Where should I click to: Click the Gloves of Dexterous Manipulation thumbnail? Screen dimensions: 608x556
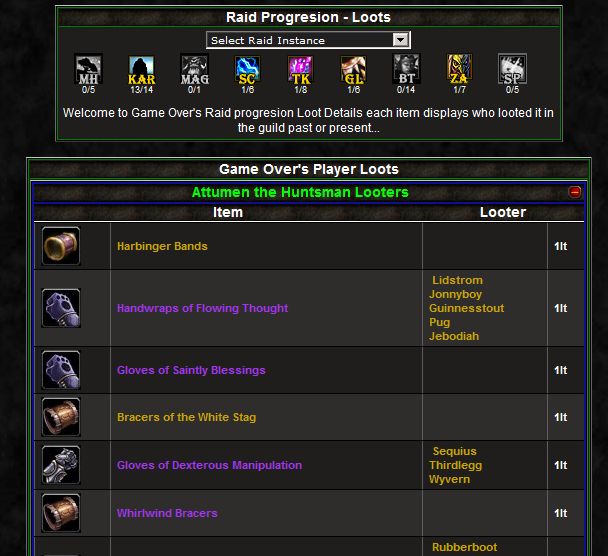tap(61, 465)
